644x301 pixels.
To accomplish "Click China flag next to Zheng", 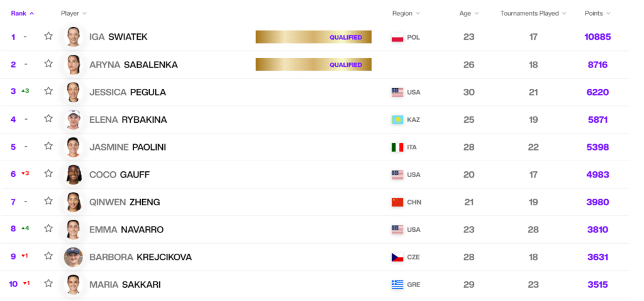I will [x=397, y=202].
